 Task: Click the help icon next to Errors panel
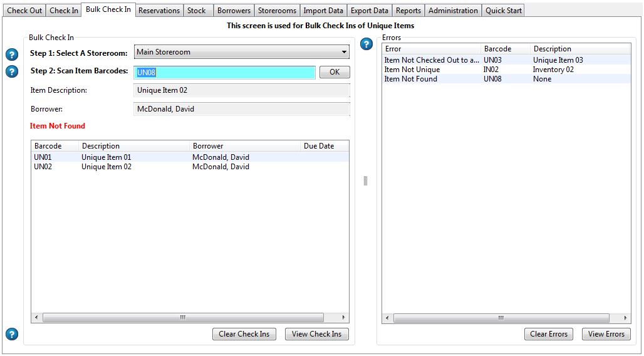367,44
